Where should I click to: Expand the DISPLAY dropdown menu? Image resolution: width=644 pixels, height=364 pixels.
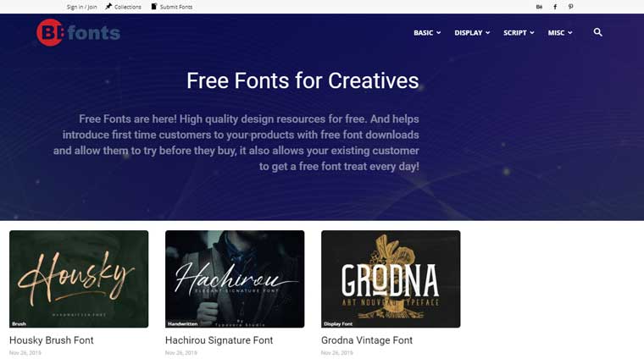click(x=472, y=33)
